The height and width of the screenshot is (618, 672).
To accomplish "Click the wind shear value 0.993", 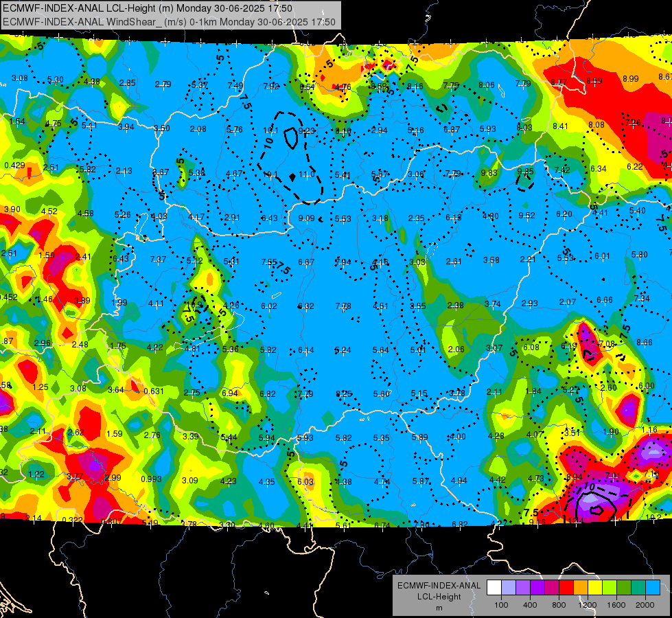I will pos(151,479).
